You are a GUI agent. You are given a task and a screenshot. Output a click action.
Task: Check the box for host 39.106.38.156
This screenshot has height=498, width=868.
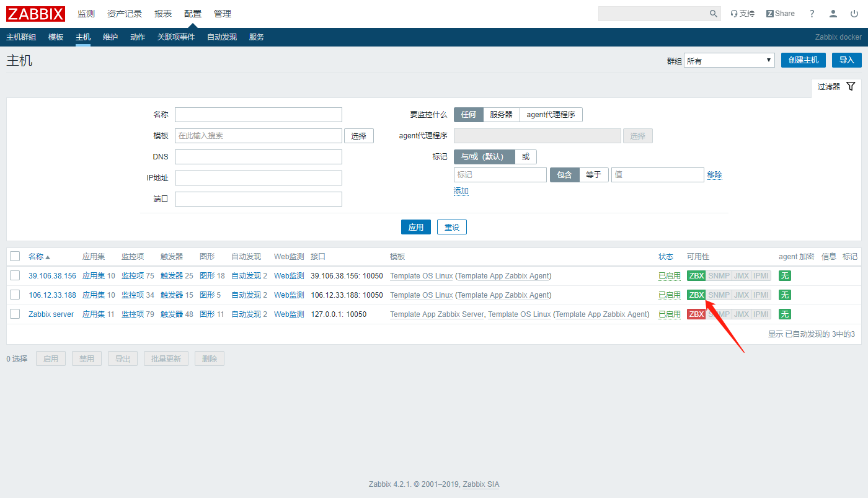(15, 276)
